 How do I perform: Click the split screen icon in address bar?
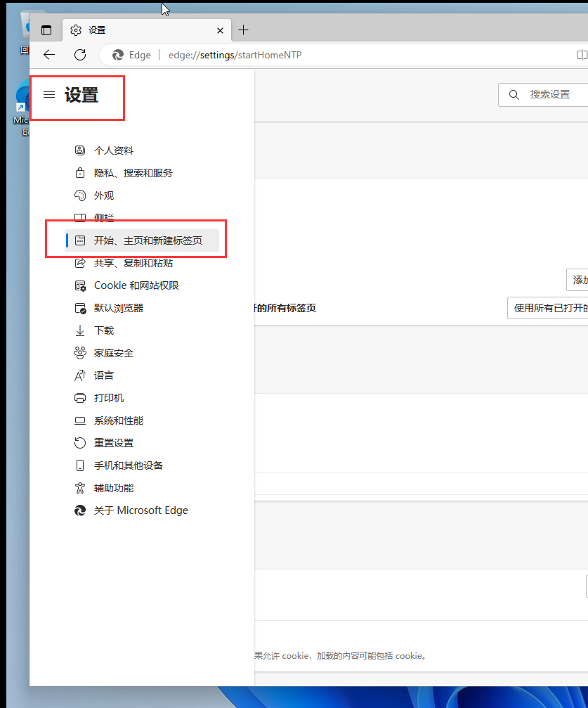(x=581, y=55)
